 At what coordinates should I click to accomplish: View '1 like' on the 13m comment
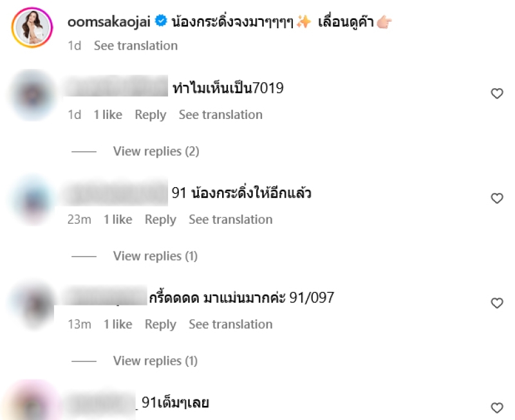pos(118,324)
